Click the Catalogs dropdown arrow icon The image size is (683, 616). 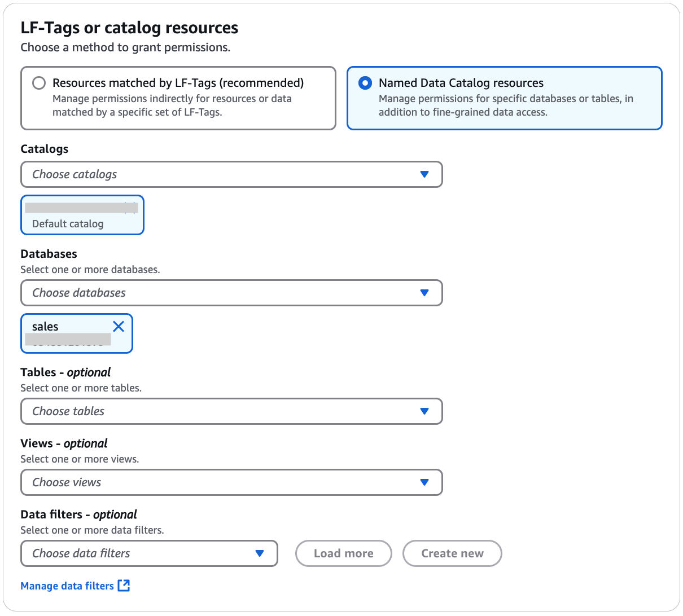pos(424,174)
